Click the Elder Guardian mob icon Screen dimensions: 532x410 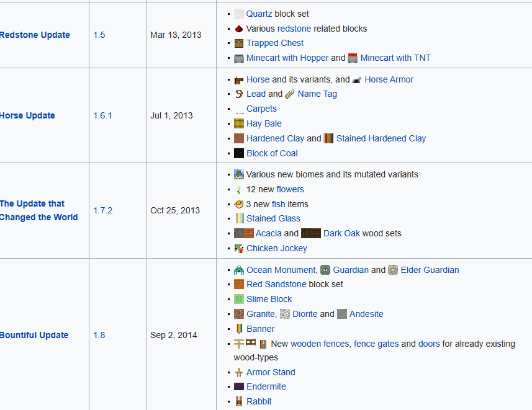393,270
